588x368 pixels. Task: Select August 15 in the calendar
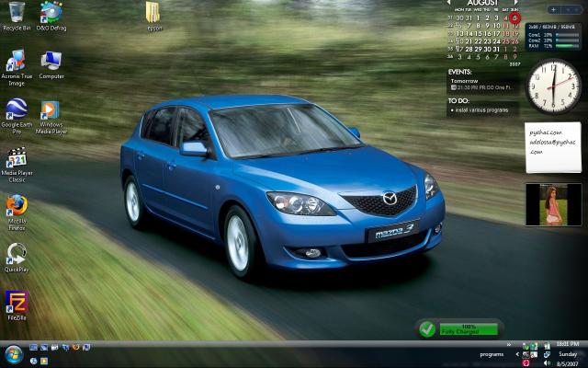point(478,33)
